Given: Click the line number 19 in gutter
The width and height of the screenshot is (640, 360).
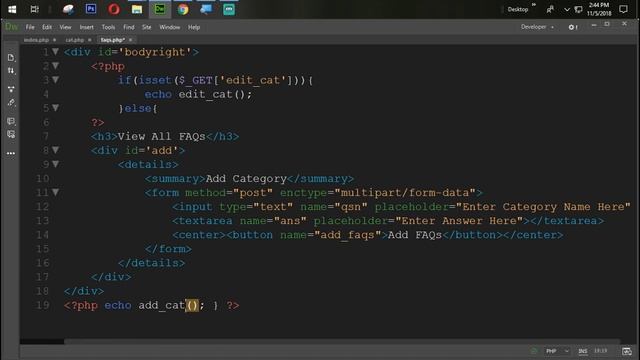Looking at the screenshot, I should click(x=42, y=305).
